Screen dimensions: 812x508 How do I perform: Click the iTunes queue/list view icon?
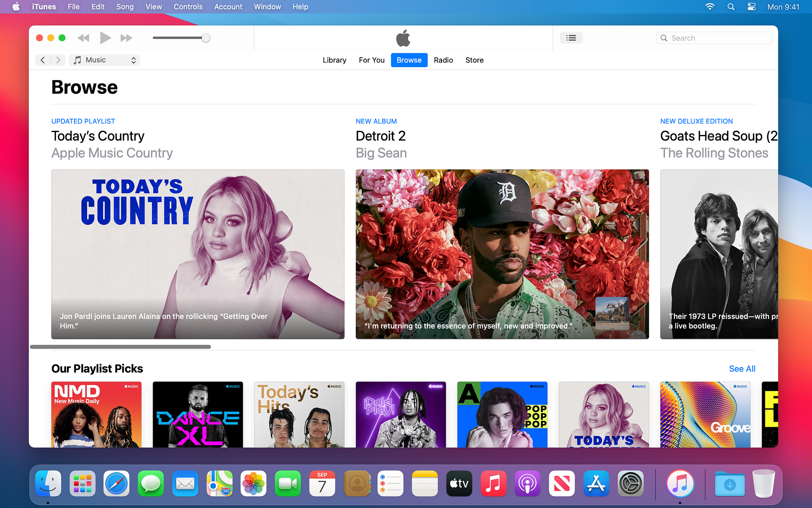pos(571,37)
